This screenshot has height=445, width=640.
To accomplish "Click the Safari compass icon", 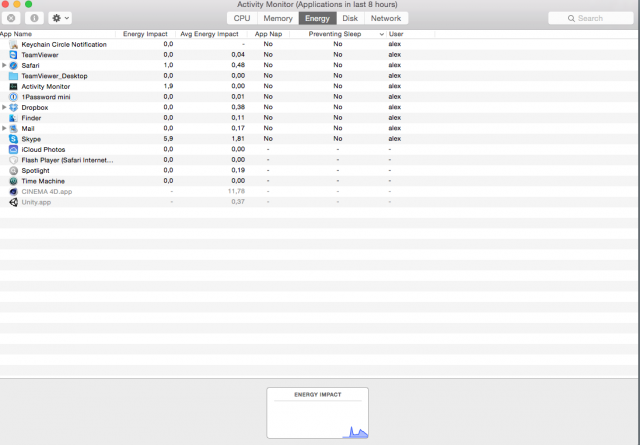I will [13, 65].
